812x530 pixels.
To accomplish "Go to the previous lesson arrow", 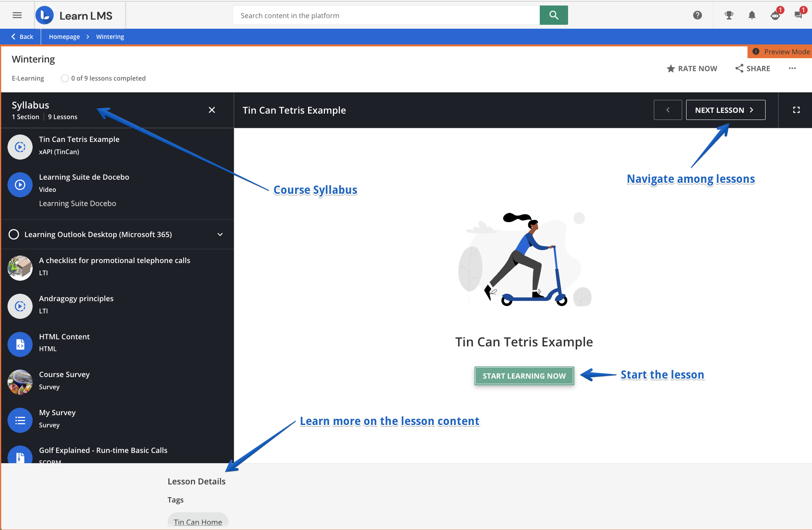I will (x=668, y=110).
